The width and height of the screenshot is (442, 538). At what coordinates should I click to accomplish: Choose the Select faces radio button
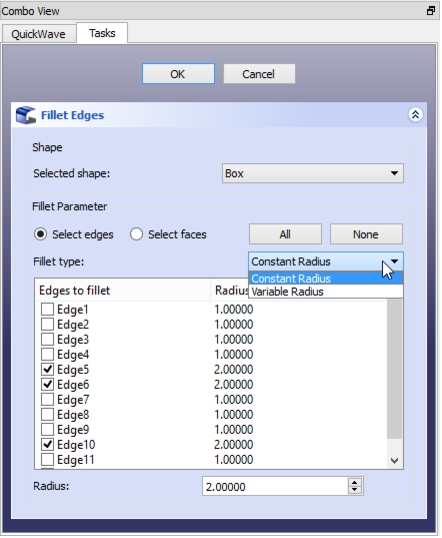click(136, 234)
